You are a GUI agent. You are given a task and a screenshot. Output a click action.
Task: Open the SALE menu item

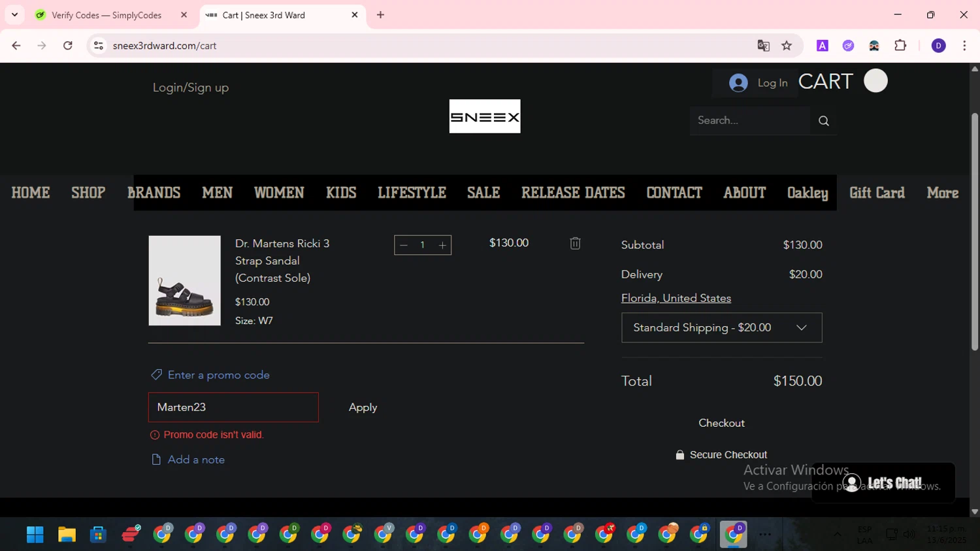click(483, 193)
